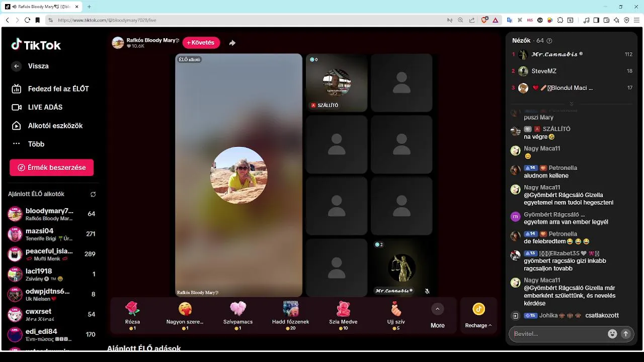Viewport: 644px width, 362px height.
Task: Open top viewer Mr.Cannabis
Action: [572, 54]
